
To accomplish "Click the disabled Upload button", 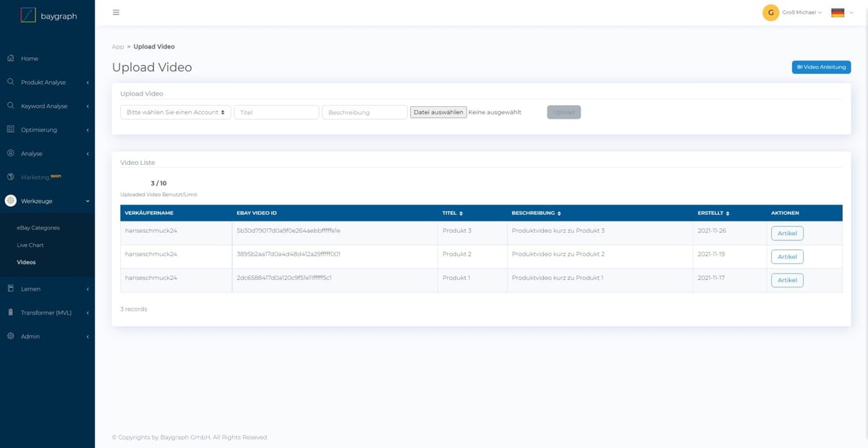I will pos(564,112).
